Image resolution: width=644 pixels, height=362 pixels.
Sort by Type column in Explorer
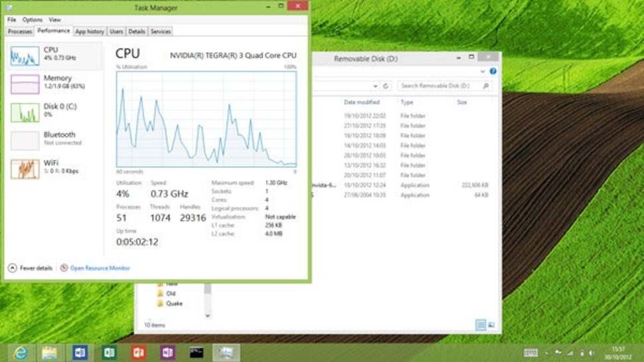click(x=407, y=102)
